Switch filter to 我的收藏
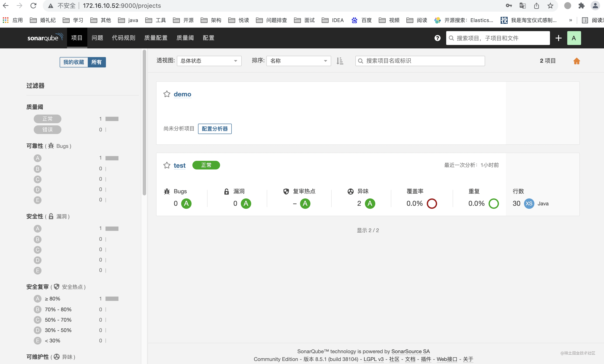The height and width of the screenshot is (364, 604). (73, 62)
